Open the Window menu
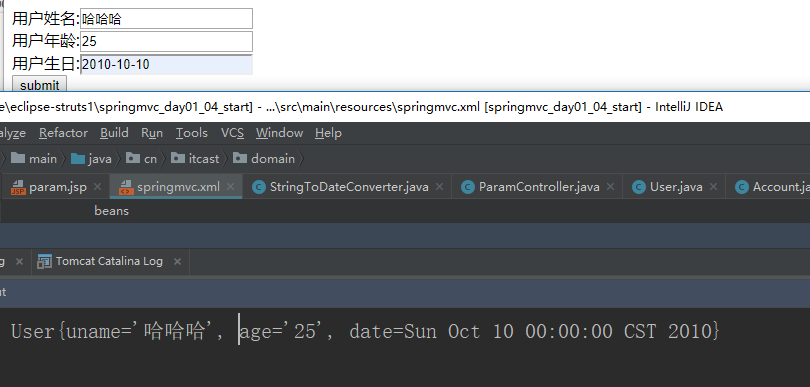Screen dimensions: 810x387 coord(279,133)
